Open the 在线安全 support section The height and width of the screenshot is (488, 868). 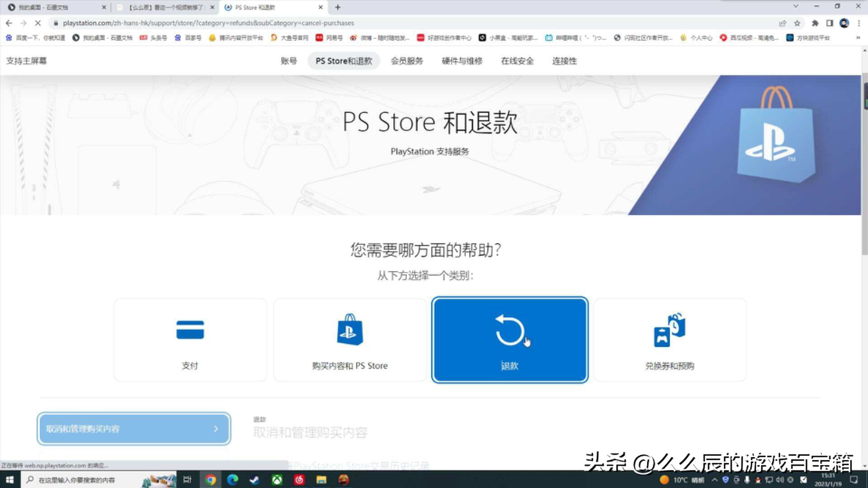pyautogui.click(x=517, y=61)
